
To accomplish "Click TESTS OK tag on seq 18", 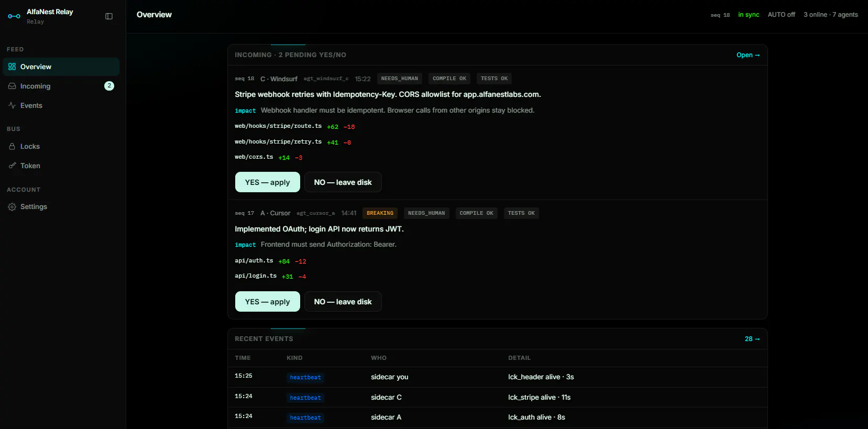I will click(x=495, y=79).
